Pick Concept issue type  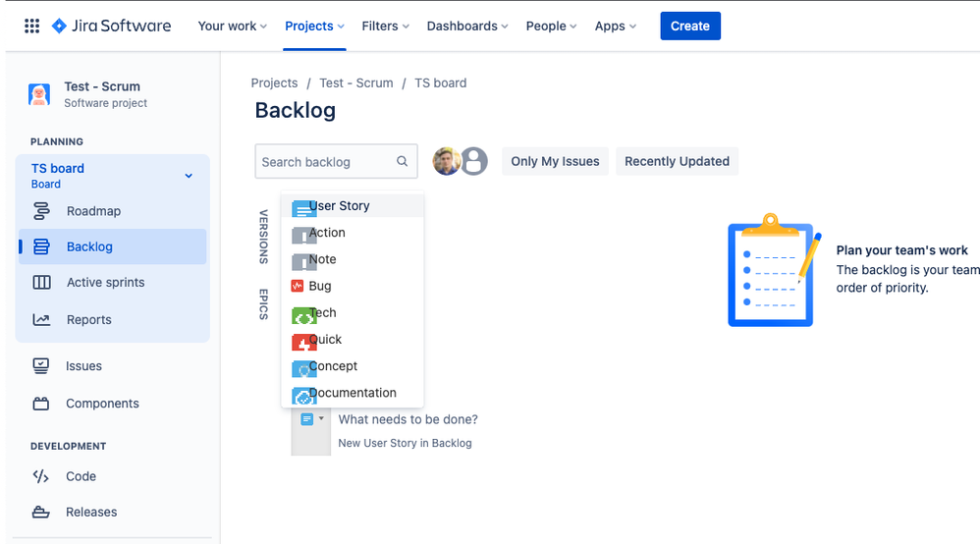[353, 366]
